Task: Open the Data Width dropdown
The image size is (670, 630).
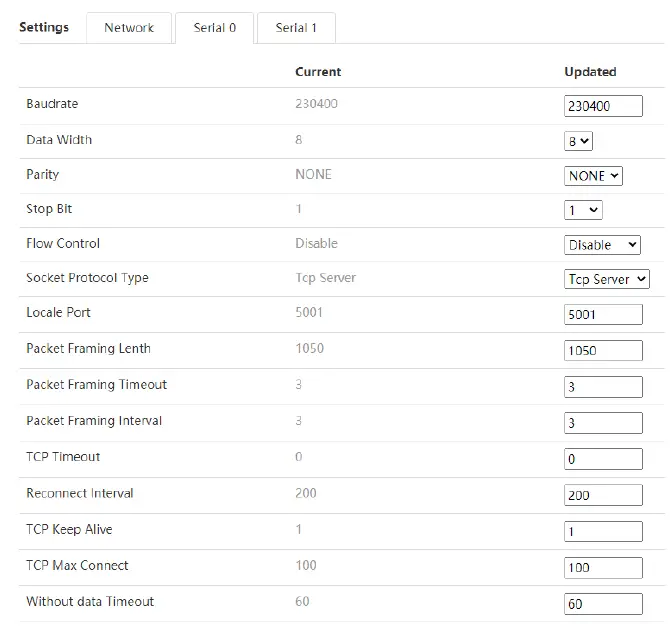Action: click(579, 142)
